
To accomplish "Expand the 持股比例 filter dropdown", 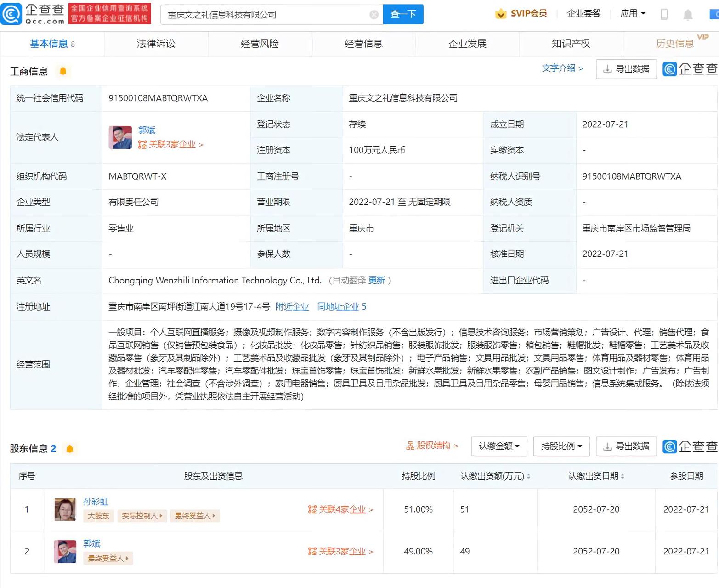I will tap(561, 446).
